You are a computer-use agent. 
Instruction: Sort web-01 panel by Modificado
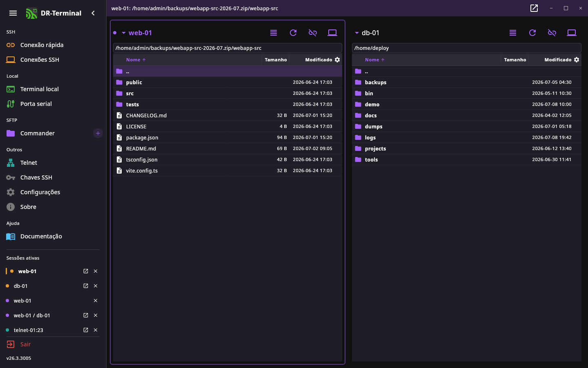point(318,60)
